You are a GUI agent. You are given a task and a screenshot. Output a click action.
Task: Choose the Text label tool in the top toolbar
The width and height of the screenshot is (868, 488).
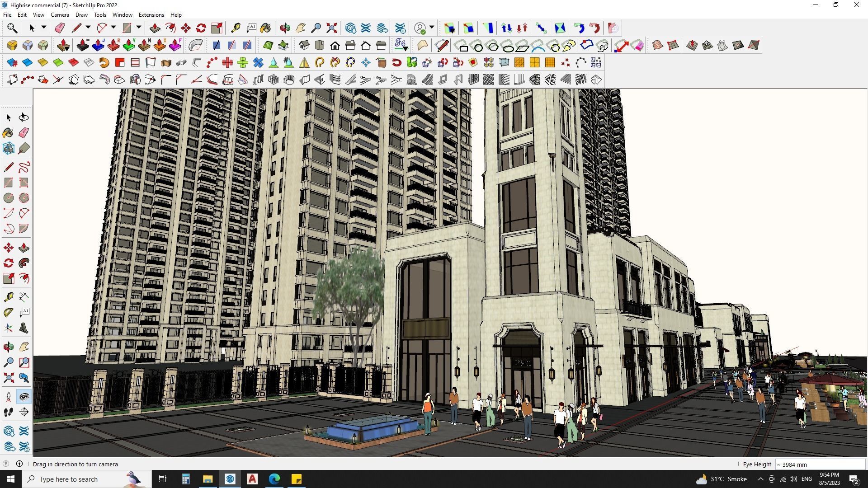(x=251, y=28)
